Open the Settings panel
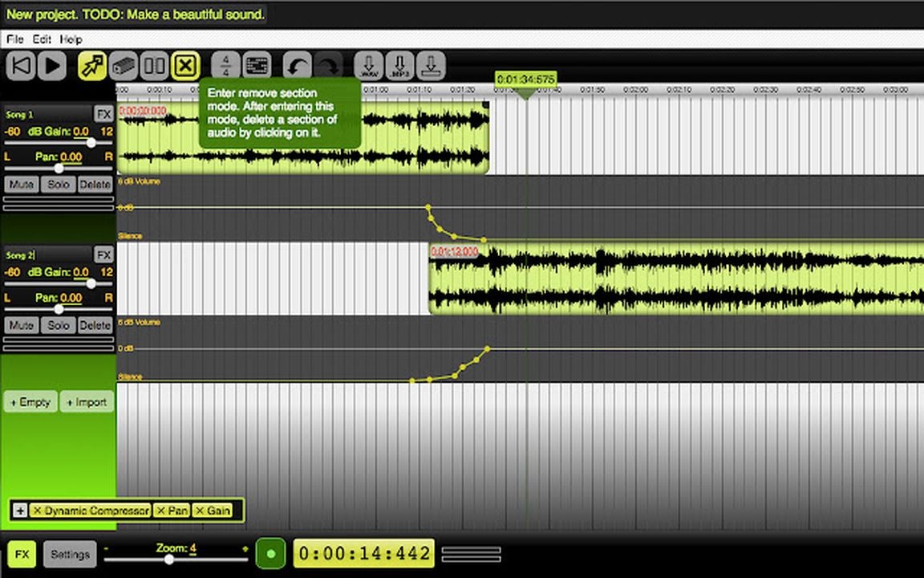 [70, 554]
